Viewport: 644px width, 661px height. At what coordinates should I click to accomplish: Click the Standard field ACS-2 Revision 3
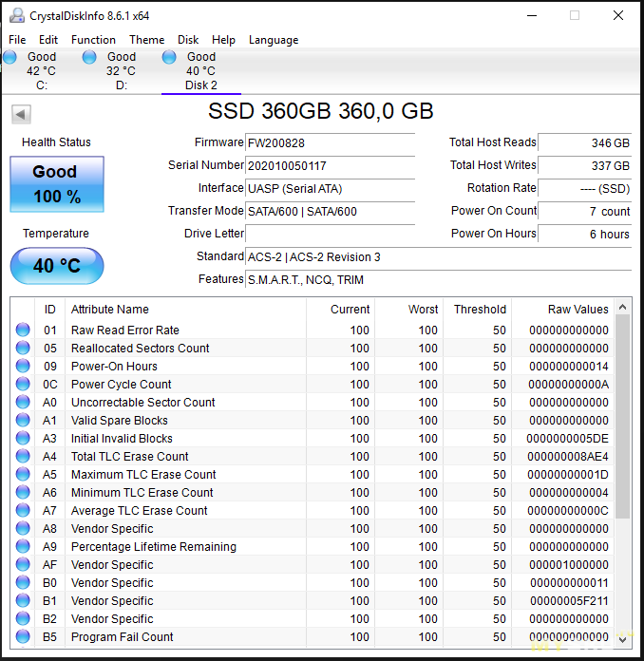tap(438, 256)
